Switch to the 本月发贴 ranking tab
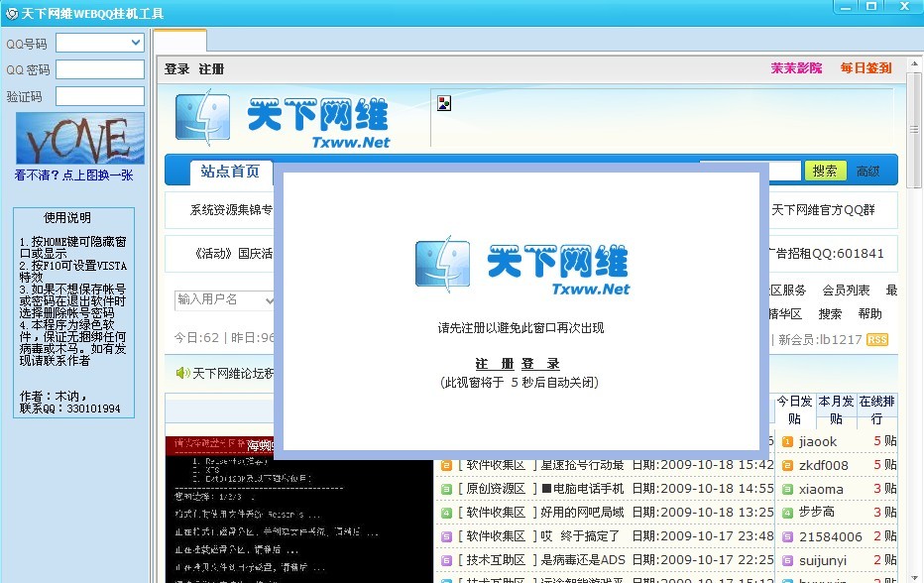This screenshot has width=924, height=583. point(836,410)
